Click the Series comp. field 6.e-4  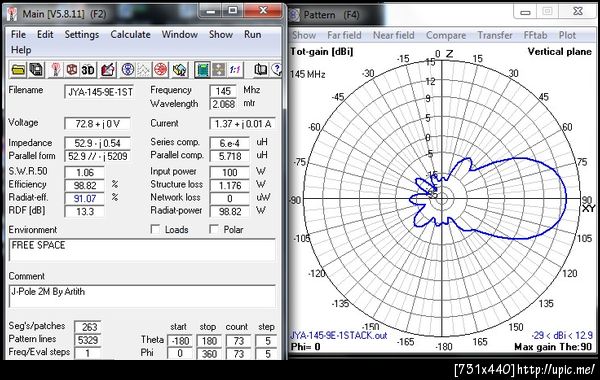[230, 143]
